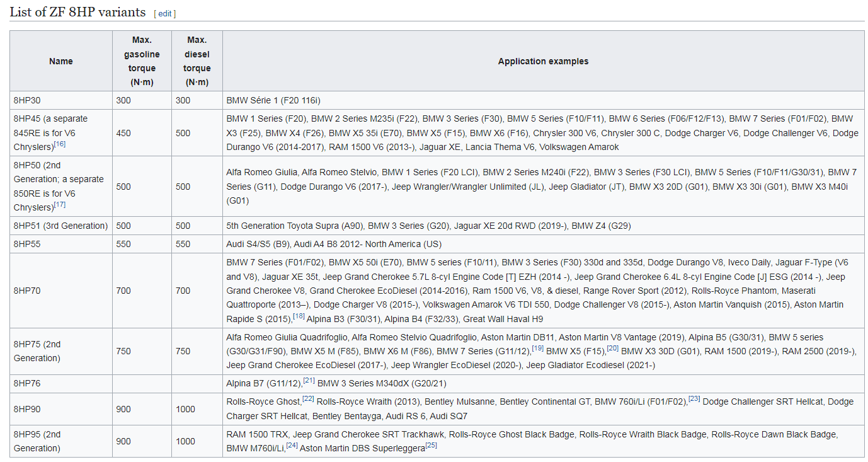Open reference 21 after Alpina B7 (G11/12)
Image resolution: width=868 pixels, height=462 pixels.
[x=309, y=380]
